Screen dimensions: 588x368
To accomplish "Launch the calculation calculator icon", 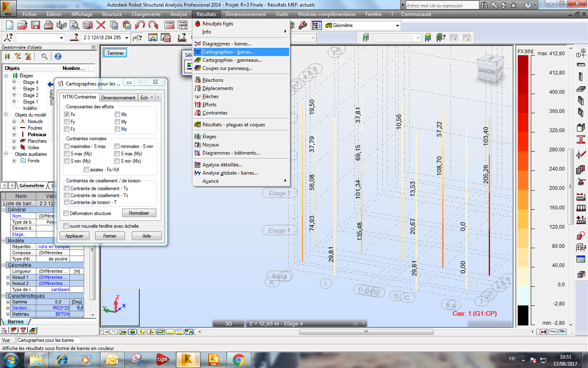I will click(169, 25).
